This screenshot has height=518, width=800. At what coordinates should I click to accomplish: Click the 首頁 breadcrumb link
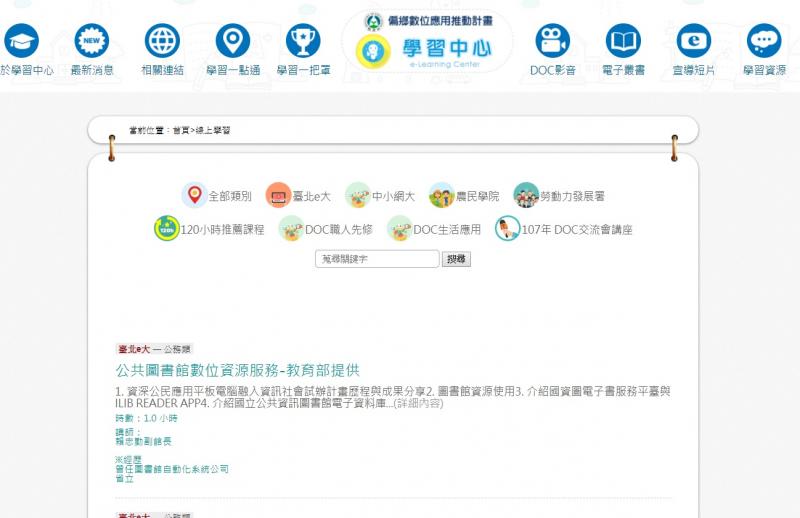[181, 130]
